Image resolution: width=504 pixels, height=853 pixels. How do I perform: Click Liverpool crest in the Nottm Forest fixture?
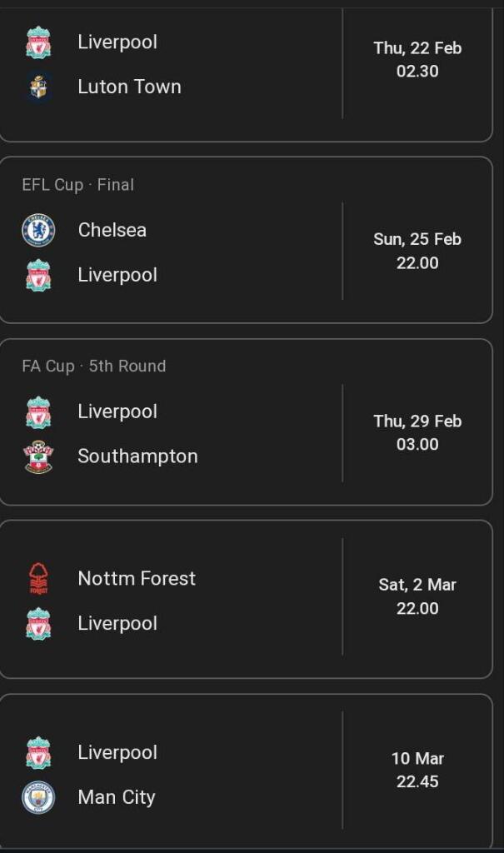[x=38, y=624]
